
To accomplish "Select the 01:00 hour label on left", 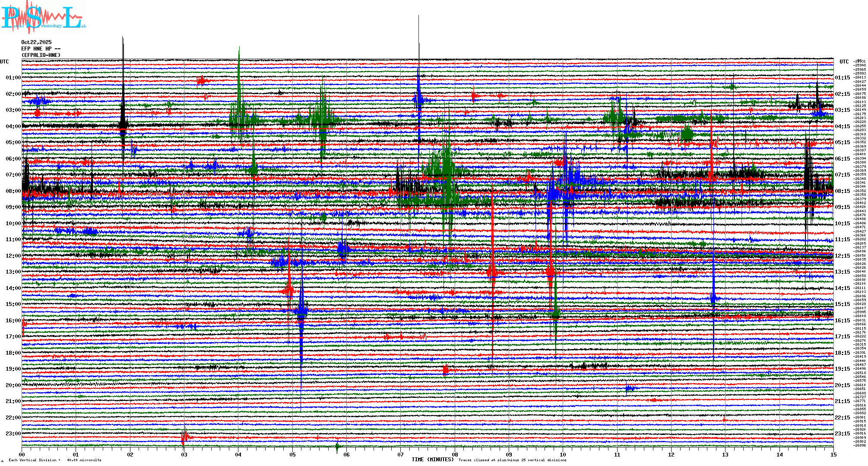I will (x=13, y=78).
